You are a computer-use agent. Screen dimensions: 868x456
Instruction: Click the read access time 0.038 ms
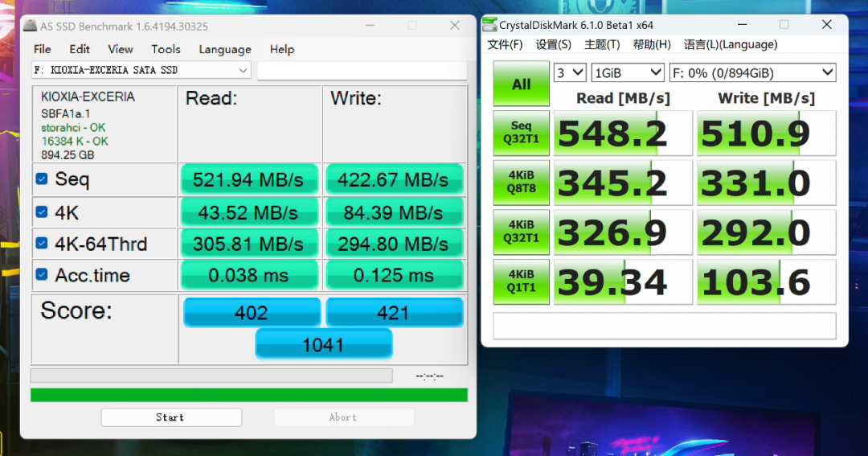(250, 275)
